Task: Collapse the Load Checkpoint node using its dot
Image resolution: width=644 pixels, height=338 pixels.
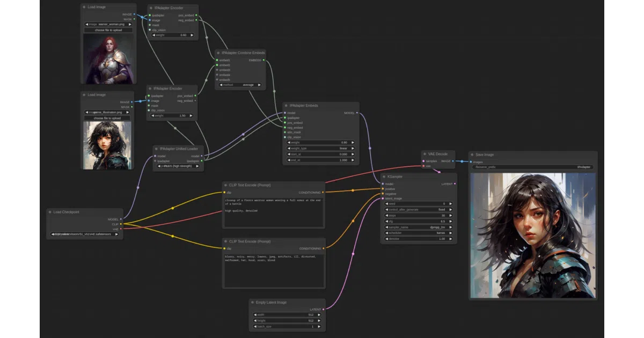Action: (50, 212)
